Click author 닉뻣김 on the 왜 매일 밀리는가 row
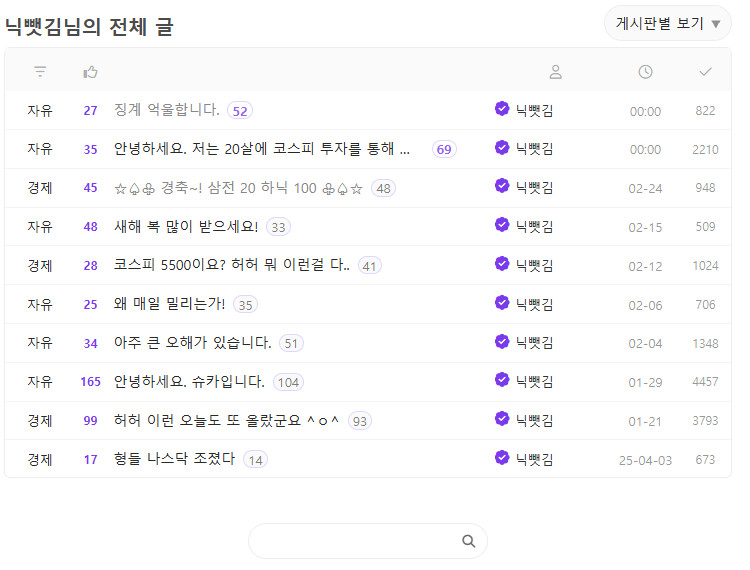Image resolution: width=750 pixels, height=570 pixels. pyautogui.click(x=534, y=305)
